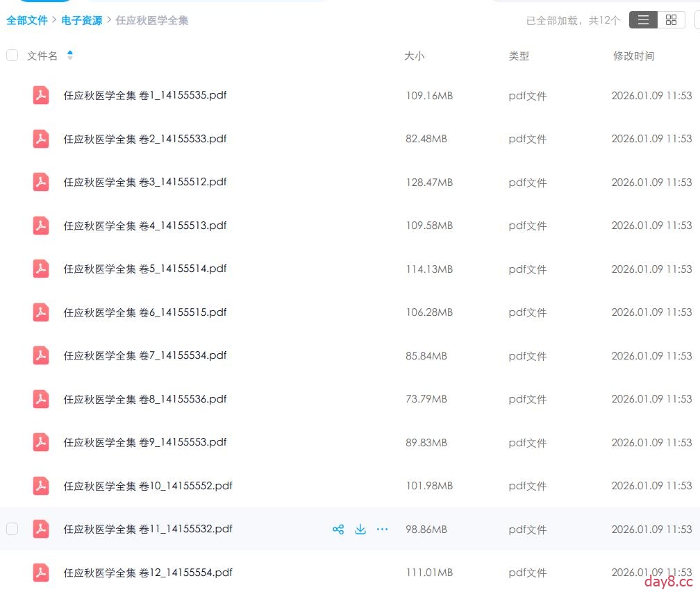Click the 文件名 column header label
Image resolution: width=700 pixels, height=592 pixels.
click(42, 56)
